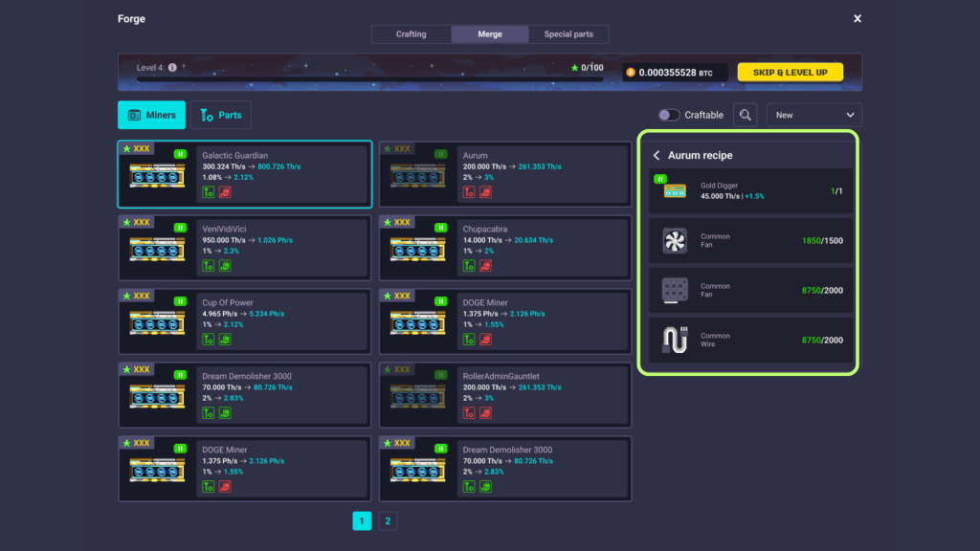Show the Miners list

coord(151,115)
